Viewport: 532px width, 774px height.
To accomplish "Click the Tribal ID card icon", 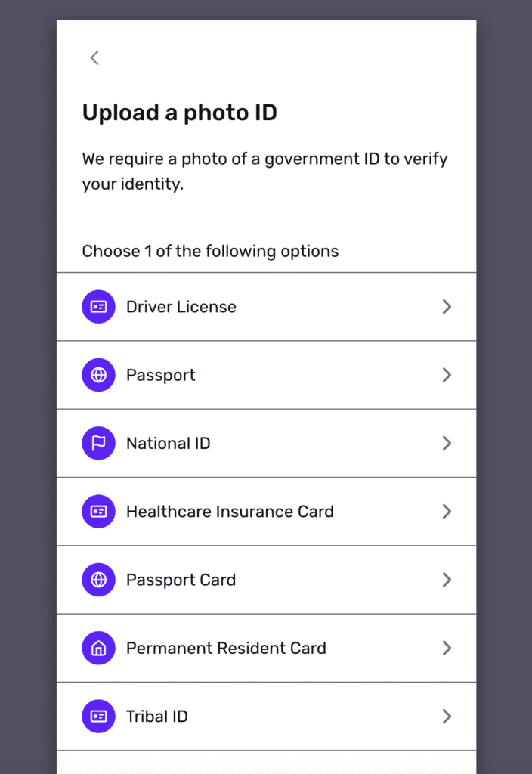I will point(98,716).
